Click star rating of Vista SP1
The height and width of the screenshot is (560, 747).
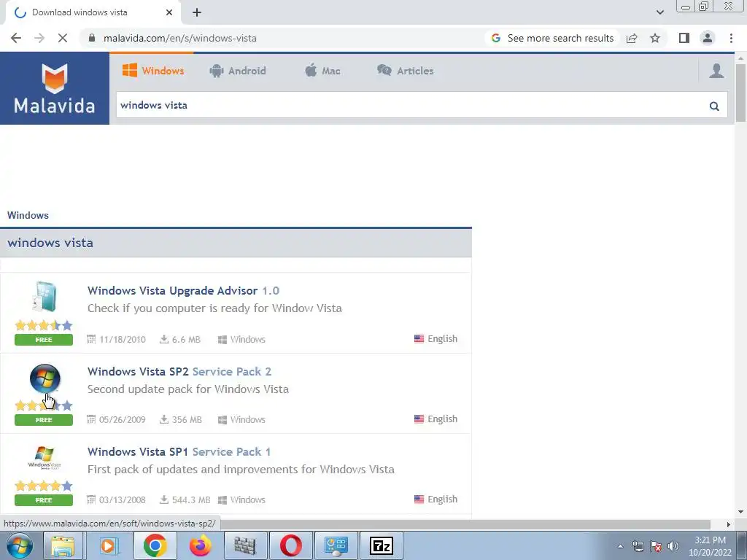(x=44, y=486)
